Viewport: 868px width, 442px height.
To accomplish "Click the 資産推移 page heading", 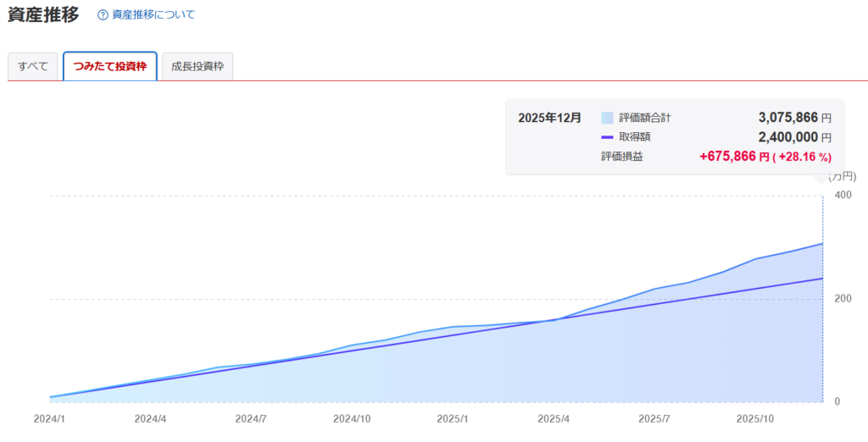I will (43, 14).
